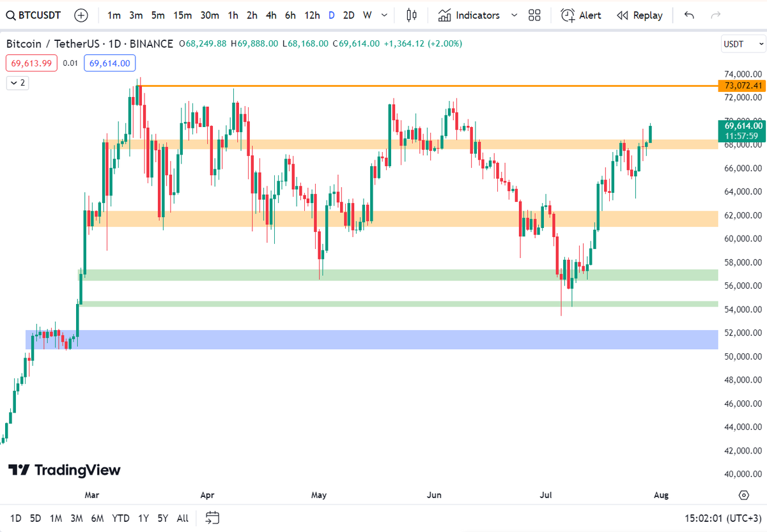Redo the last chart action
Image resolution: width=767 pixels, height=532 pixels.
717,15
